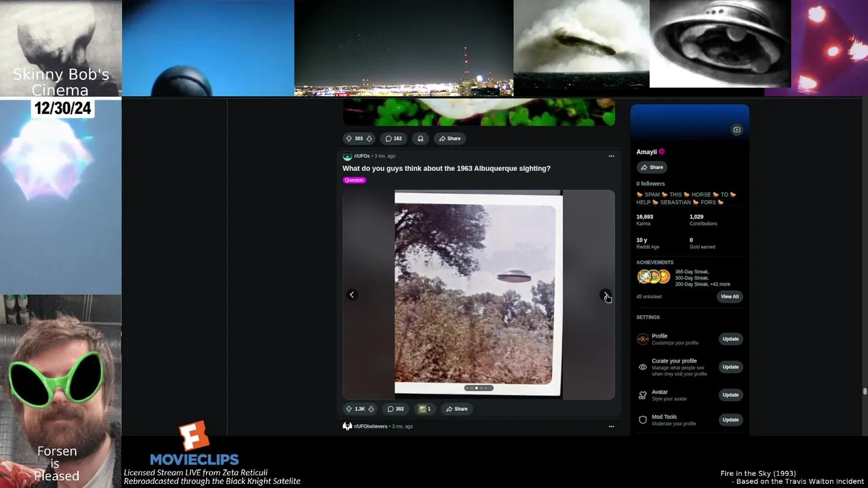Open the r/UFObelievers subreddit link
This screenshot has width=868, height=488.
[370, 426]
